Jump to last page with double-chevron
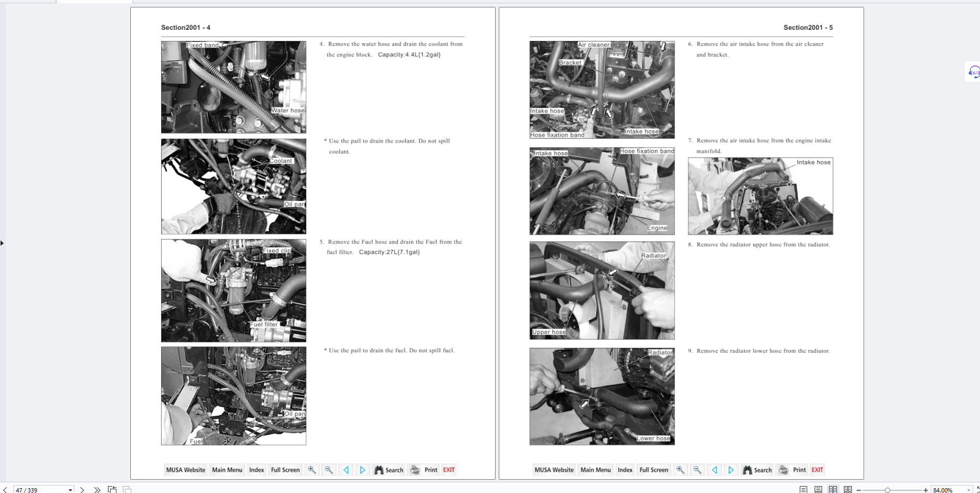 pyautogui.click(x=97, y=489)
